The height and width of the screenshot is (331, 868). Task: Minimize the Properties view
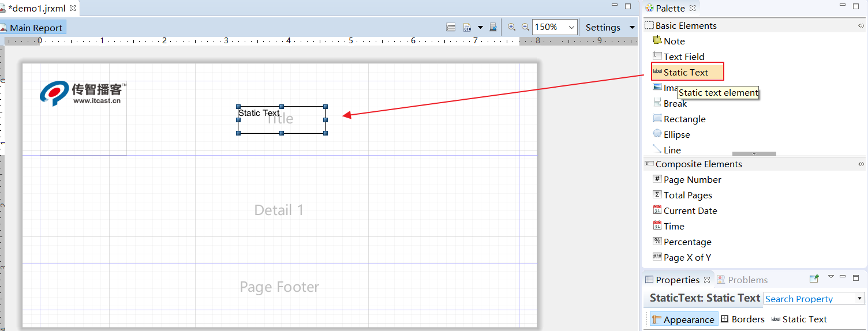[843, 277]
